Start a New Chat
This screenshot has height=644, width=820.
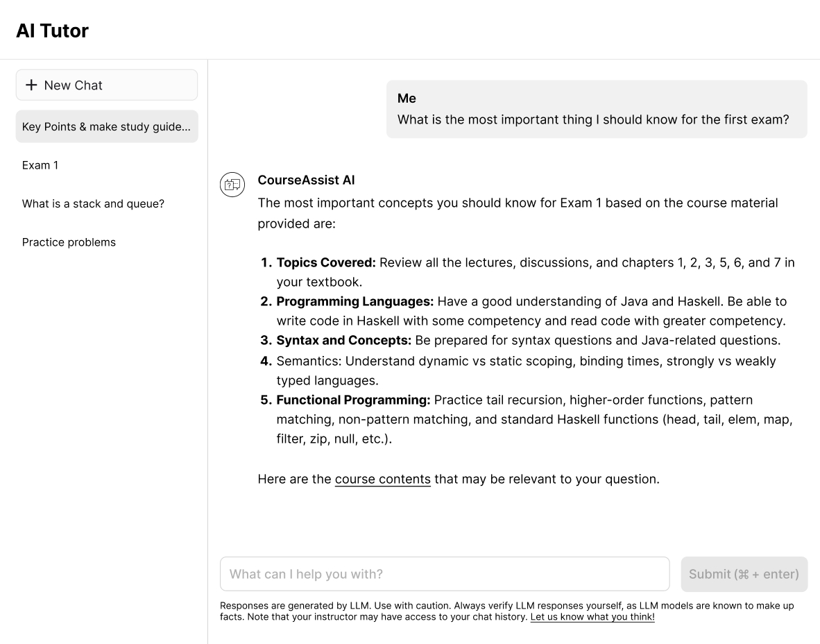tap(107, 85)
